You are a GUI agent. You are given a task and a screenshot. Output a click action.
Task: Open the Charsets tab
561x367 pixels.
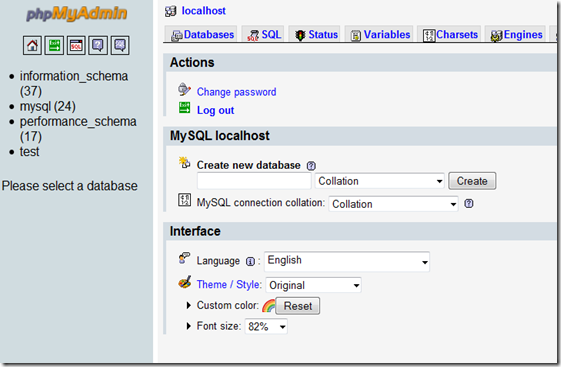click(450, 35)
